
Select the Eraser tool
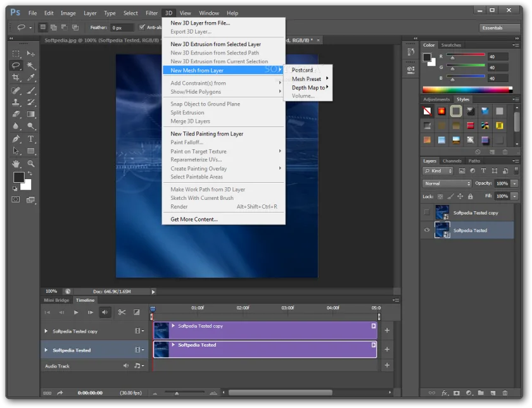point(16,114)
